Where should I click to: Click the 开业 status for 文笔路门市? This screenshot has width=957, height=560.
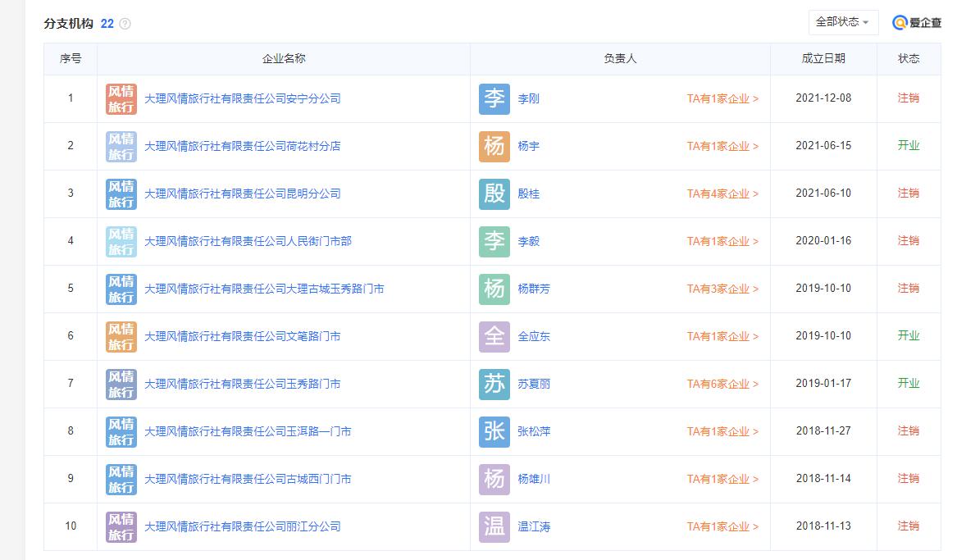[x=909, y=336]
